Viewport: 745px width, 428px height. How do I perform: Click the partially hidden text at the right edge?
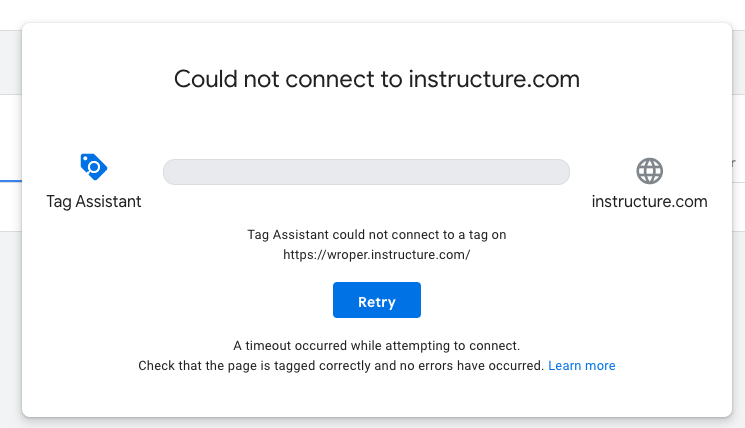click(735, 163)
